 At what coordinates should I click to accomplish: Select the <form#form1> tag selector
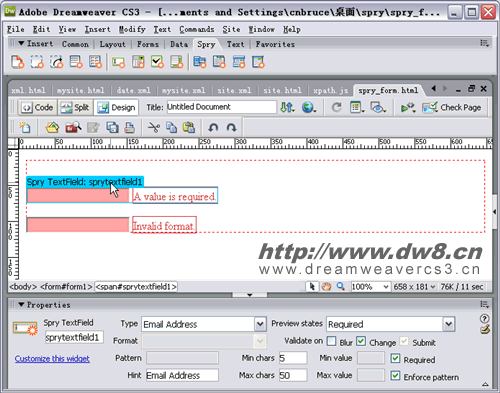coord(66,287)
